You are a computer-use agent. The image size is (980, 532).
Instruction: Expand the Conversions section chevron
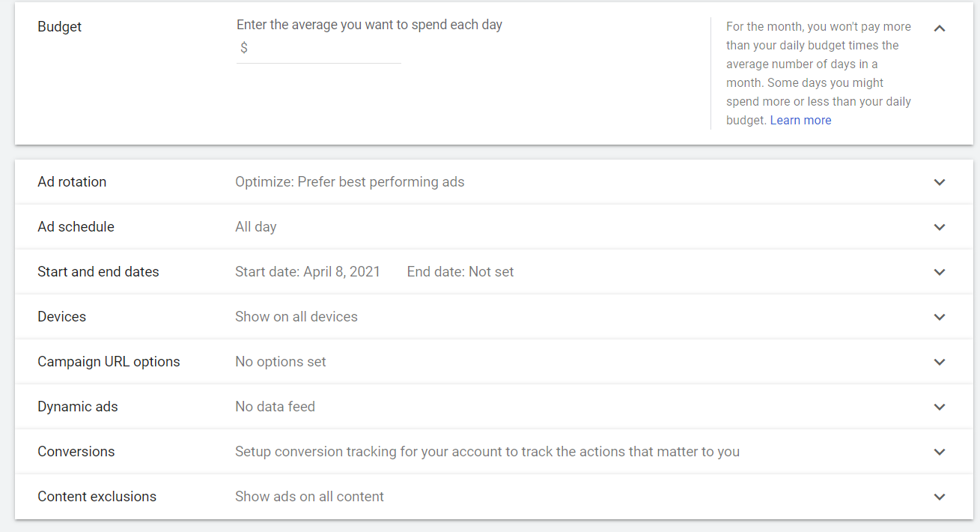(x=940, y=452)
